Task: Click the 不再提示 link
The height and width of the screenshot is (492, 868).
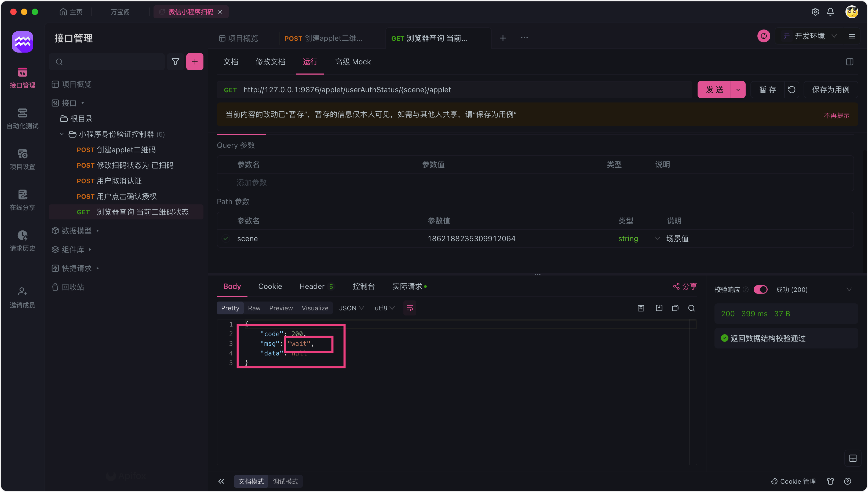Action: [836, 115]
